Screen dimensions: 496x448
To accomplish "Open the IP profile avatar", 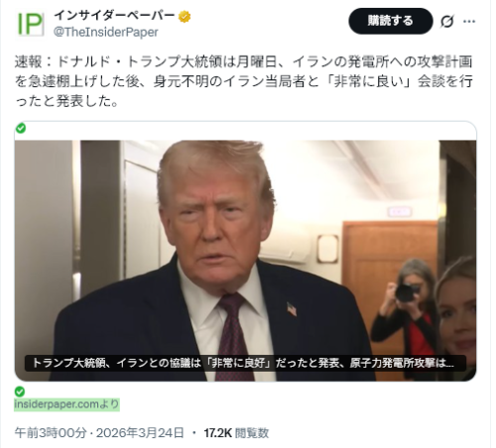I will tap(30, 24).
